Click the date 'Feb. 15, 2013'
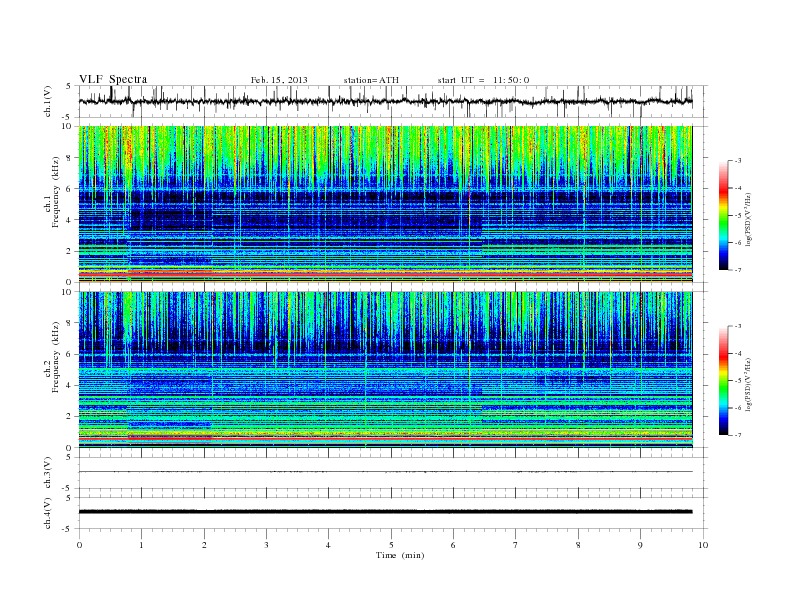Viewport: 792px width, 612px height. click(279, 80)
